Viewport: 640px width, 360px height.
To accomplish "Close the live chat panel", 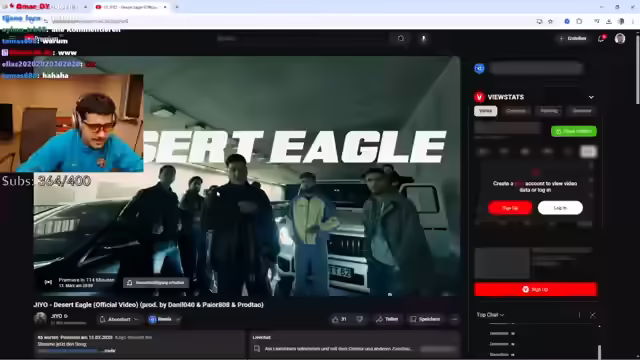I will pyautogui.click(x=593, y=315).
